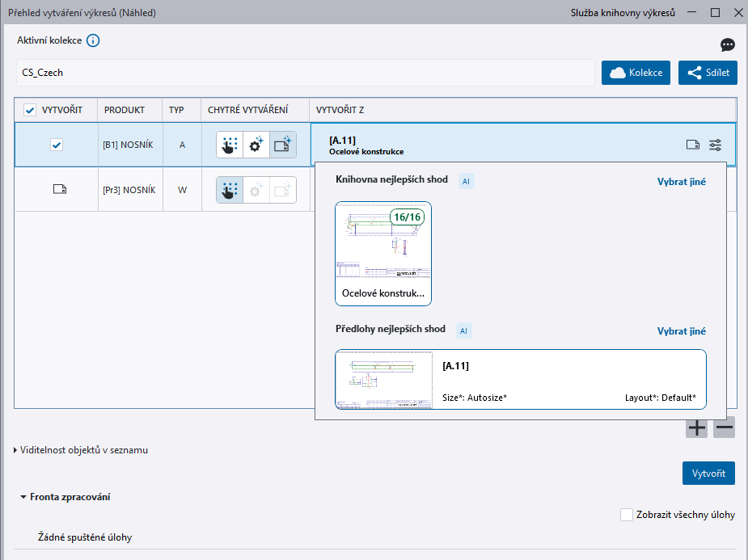Enable Zobrazit všechny úlohy checkbox

pos(626,515)
